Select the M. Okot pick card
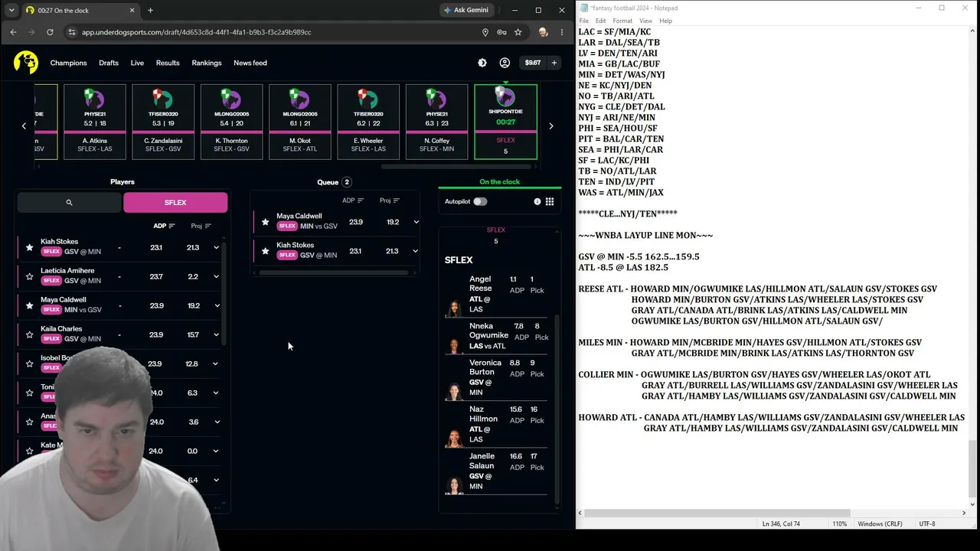 tap(299, 122)
